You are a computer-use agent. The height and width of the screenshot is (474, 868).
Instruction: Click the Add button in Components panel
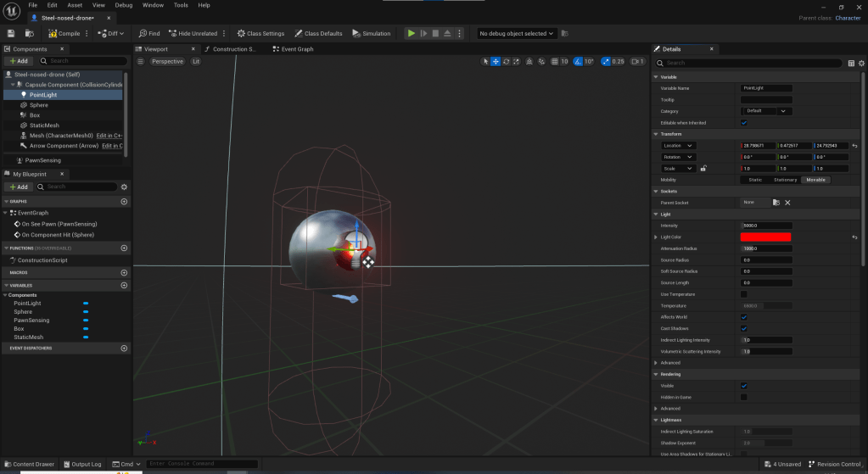[19, 61]
